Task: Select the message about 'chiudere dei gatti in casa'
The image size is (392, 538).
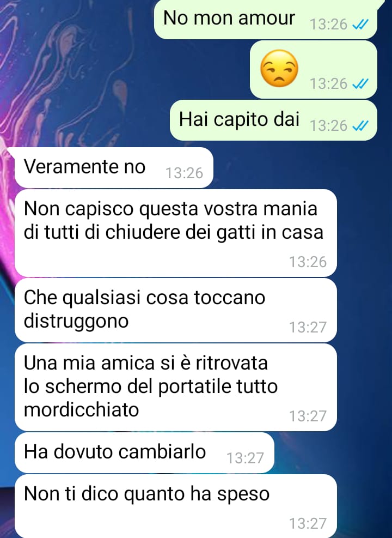Action: point(175,233)
